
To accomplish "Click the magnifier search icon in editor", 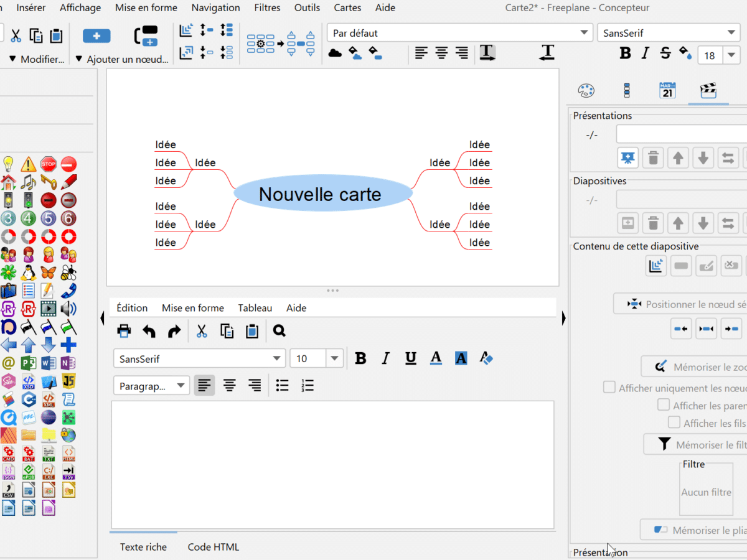I will [279, 331].
